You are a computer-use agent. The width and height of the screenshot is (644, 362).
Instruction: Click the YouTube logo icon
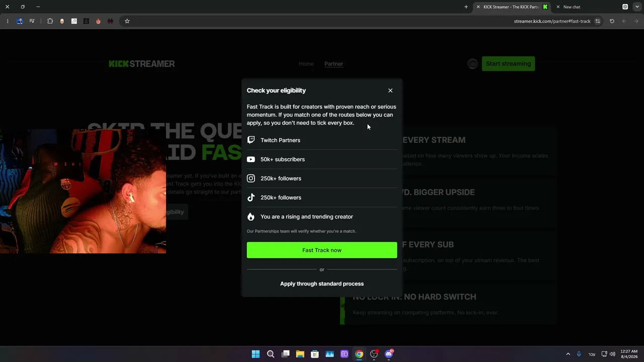click(x=251, y=159)
